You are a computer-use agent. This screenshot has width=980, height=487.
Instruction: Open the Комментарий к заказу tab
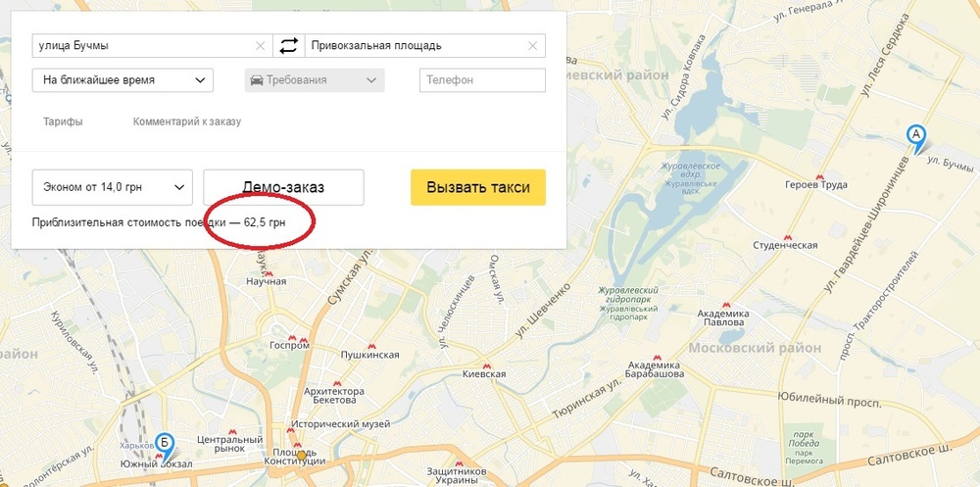coord(187,122)
